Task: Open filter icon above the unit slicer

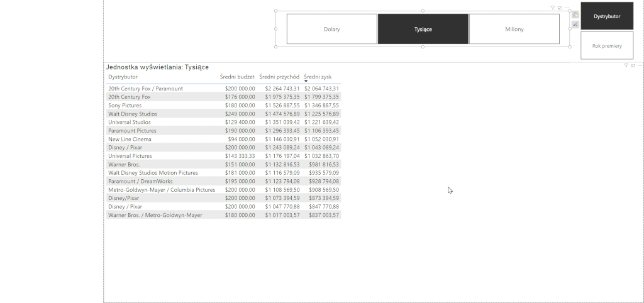Action: tap(552, 8)
